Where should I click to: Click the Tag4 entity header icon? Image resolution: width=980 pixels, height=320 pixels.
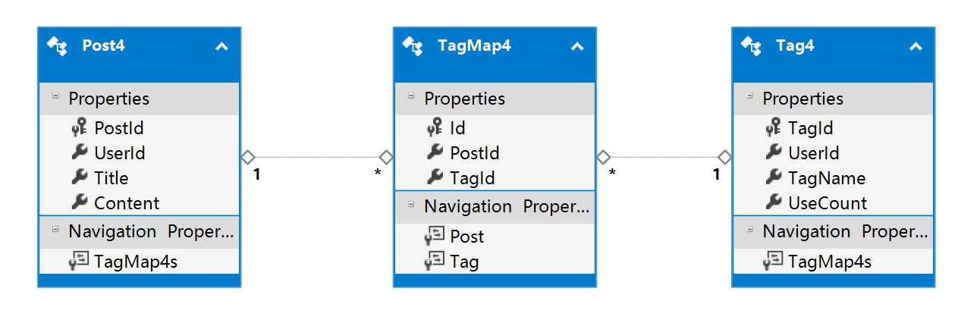pos(752,46)
